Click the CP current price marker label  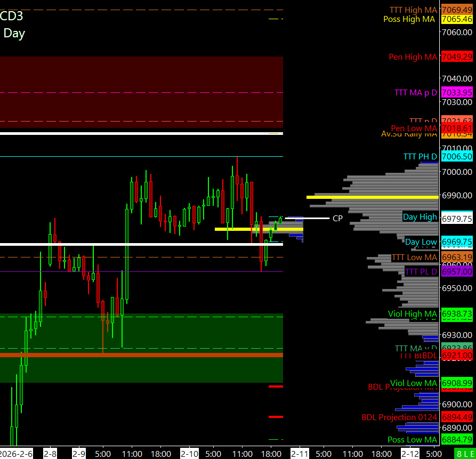coord(337,218)
